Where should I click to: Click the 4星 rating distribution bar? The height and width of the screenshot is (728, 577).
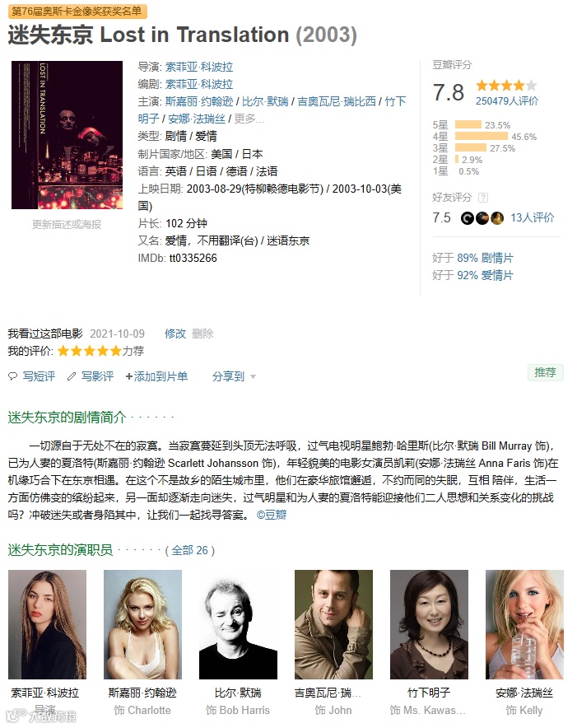click(482, 137)
